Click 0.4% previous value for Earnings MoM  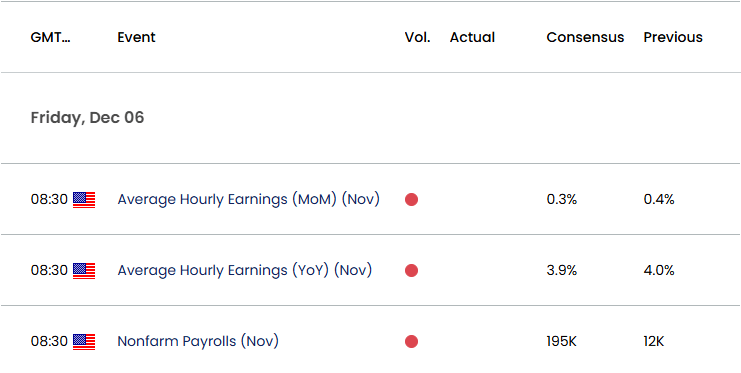659,200
